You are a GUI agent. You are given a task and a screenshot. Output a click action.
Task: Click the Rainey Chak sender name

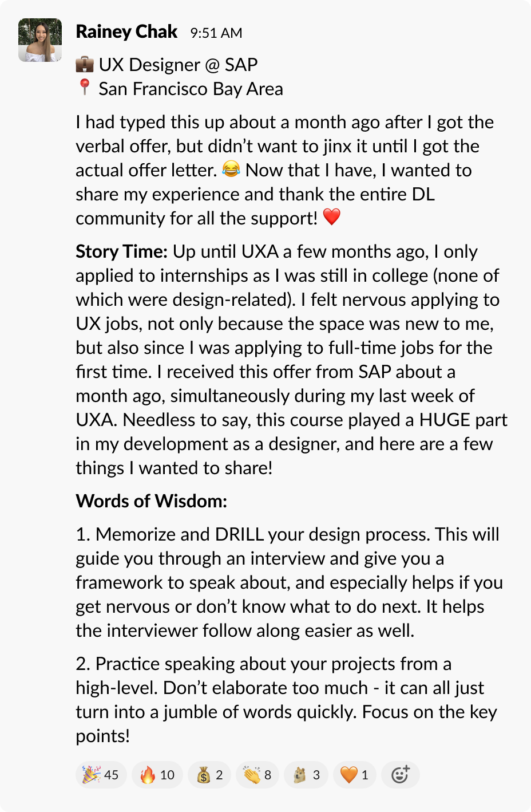(126, 32)
